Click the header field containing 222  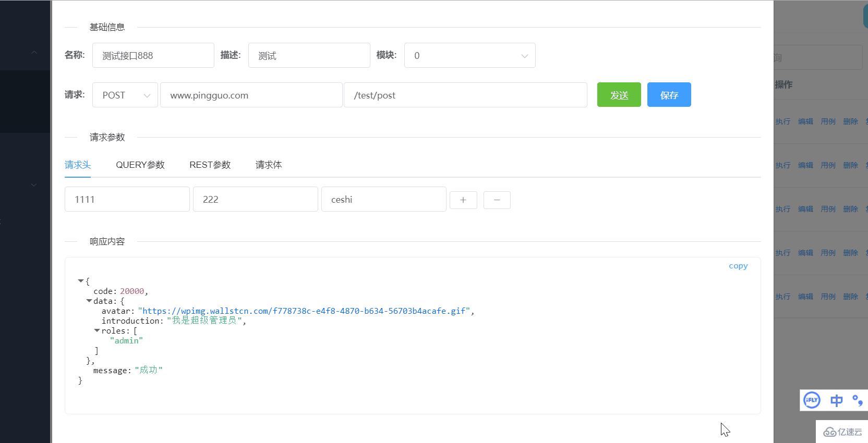click(256, 199)
